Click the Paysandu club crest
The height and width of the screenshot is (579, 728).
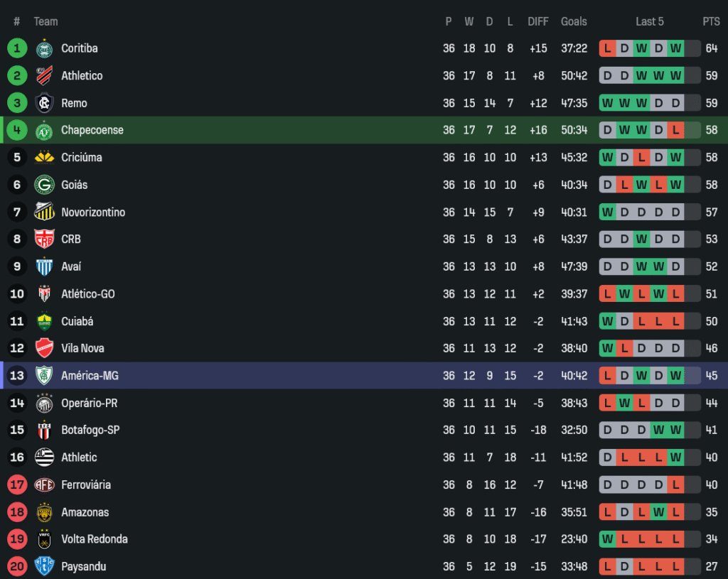point(44,567)
